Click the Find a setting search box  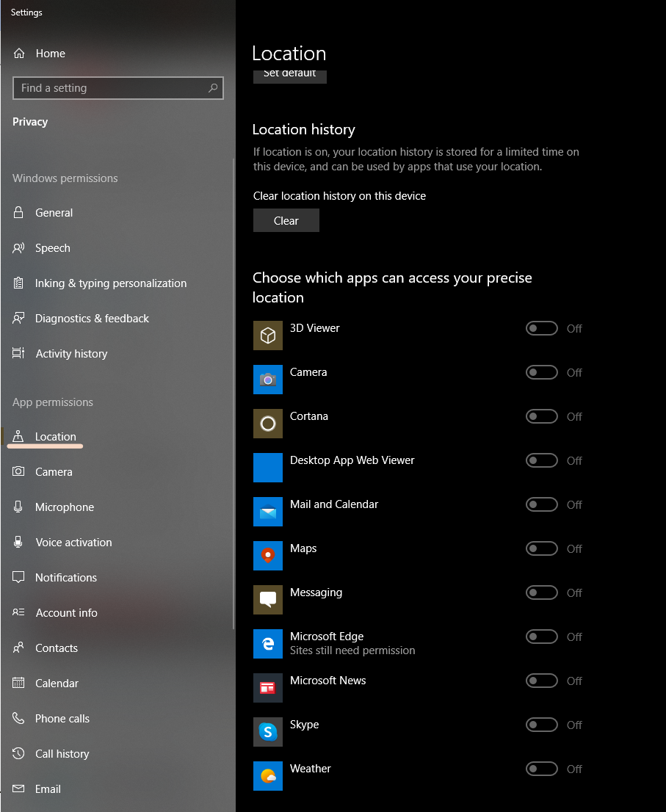click(110, 88)
